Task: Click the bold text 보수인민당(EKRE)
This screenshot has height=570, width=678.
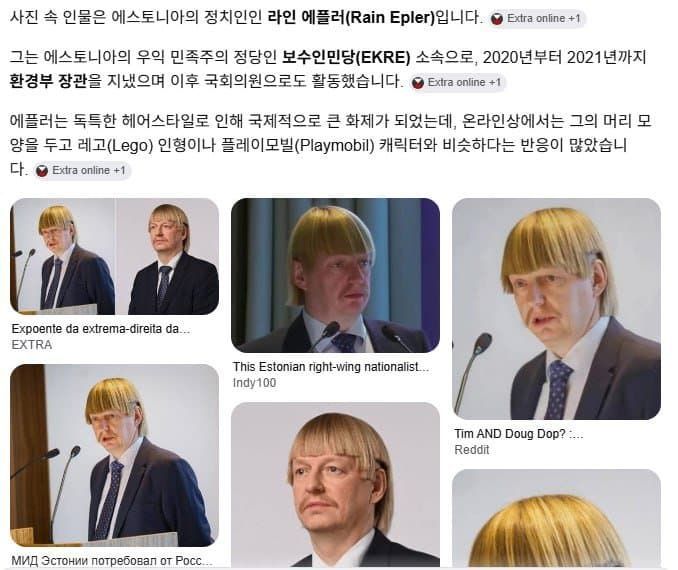Action: click(345, 57)
